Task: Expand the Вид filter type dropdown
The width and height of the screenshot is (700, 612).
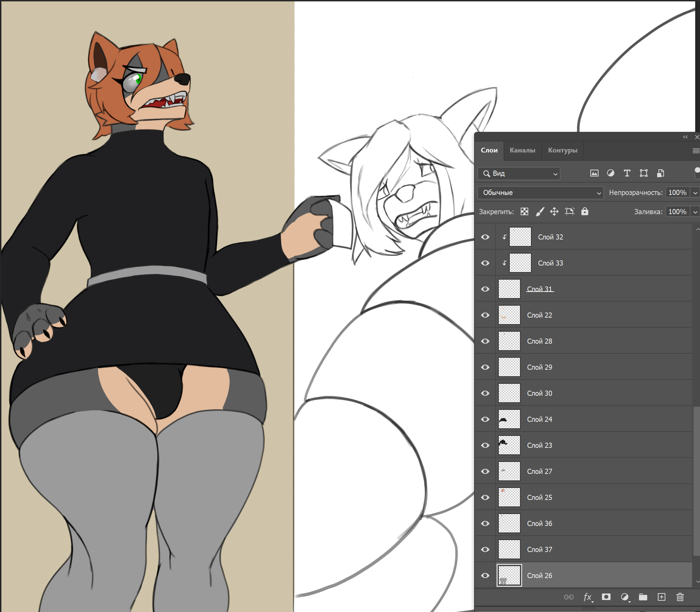Action: tap(519, 173)
